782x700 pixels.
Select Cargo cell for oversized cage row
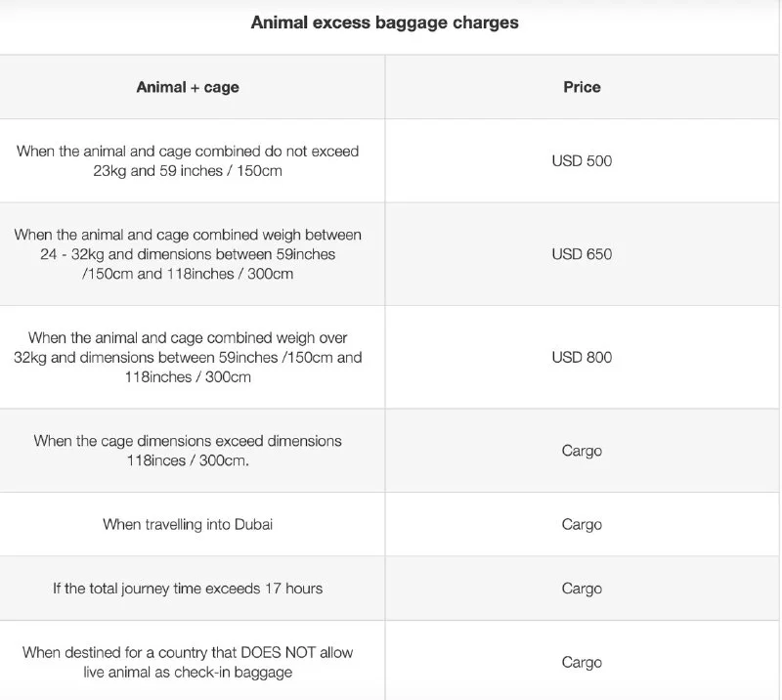[582, 451]
